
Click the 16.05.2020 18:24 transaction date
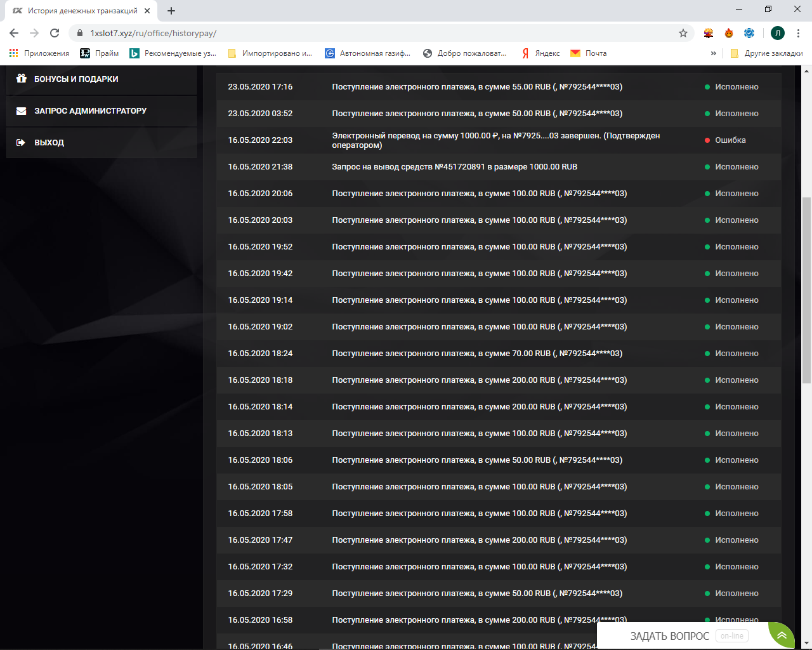click(260, 354)
